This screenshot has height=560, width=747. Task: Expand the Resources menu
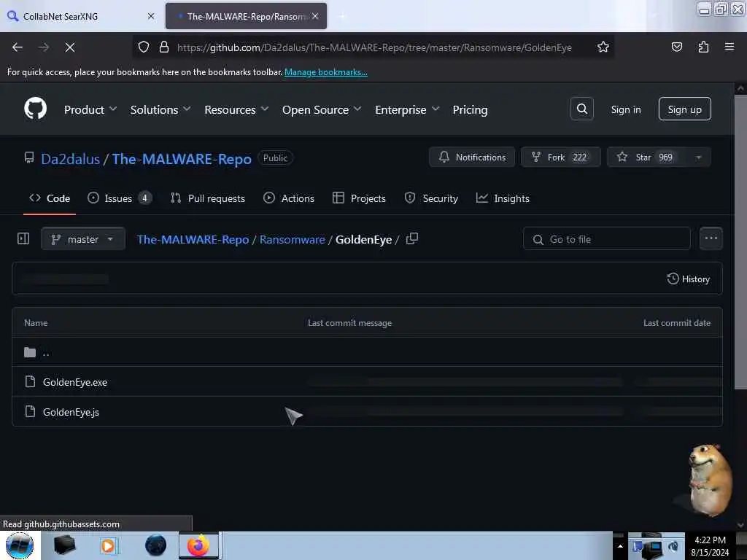(x=236, y=109)
